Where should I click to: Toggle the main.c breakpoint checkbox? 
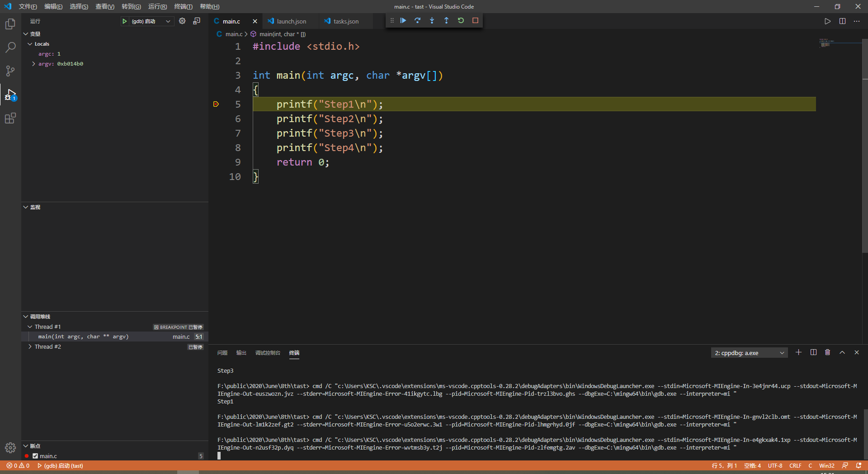pos(35,456)
